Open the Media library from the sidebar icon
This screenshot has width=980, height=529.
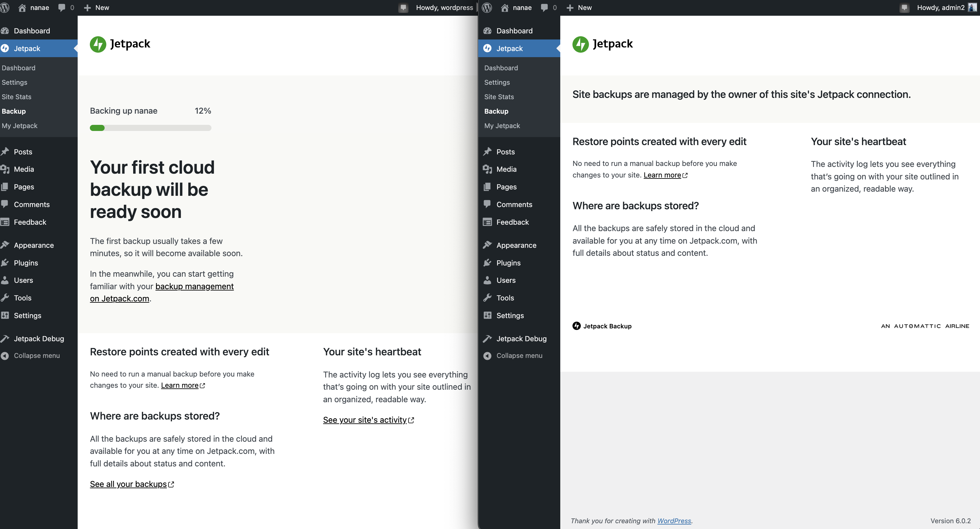click(x=5, y=169)
